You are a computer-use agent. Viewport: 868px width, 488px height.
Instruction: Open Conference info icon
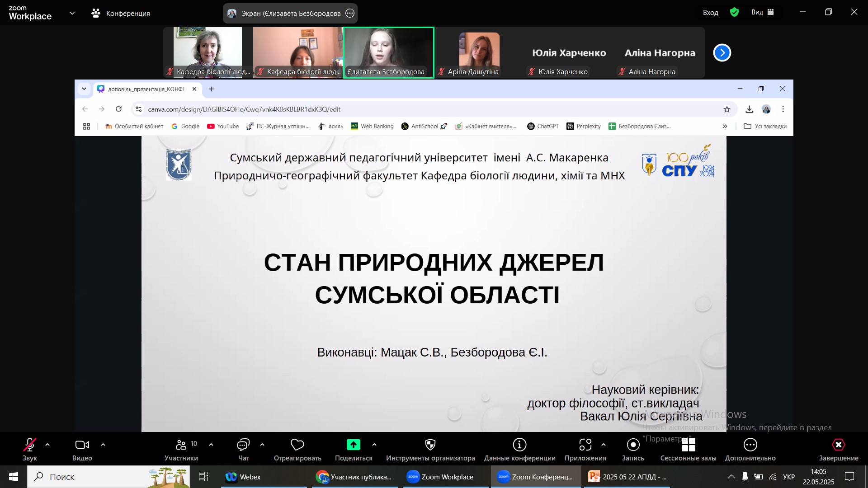519,446
